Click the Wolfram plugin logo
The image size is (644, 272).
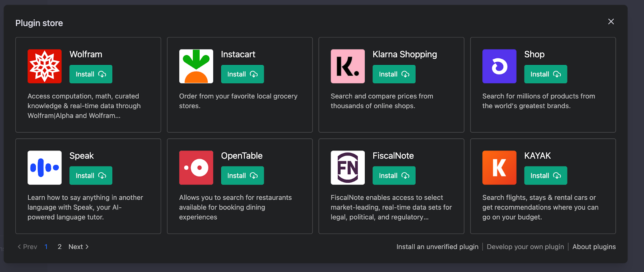45,66
